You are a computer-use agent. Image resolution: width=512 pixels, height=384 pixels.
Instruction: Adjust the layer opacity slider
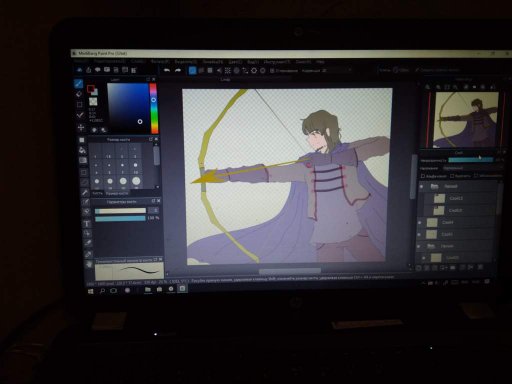pos(471,160)
